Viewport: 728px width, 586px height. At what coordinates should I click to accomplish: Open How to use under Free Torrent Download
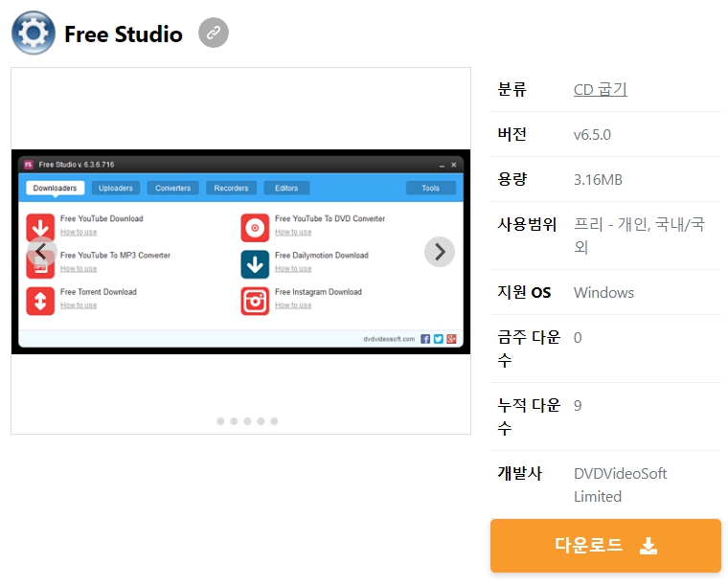(x=79, y=305)
